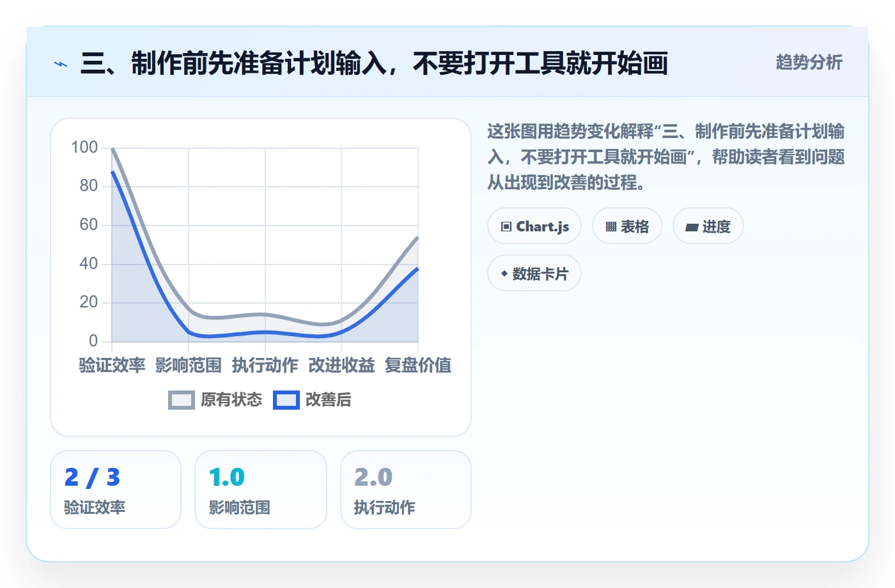Screen dimensions: 895x588
Task: Toggle the 改善后 legend swatch
Action: pos(286,400)
